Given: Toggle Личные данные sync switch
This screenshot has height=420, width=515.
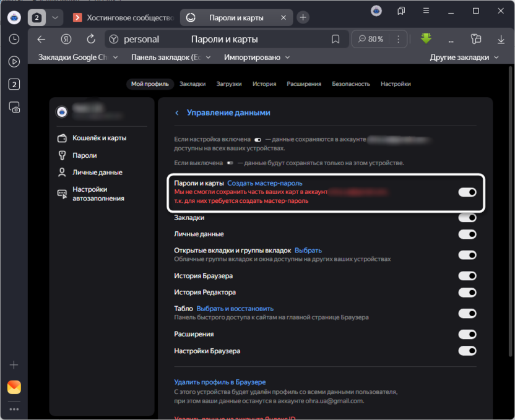Looking at the screenshot, I should [467, 234].
